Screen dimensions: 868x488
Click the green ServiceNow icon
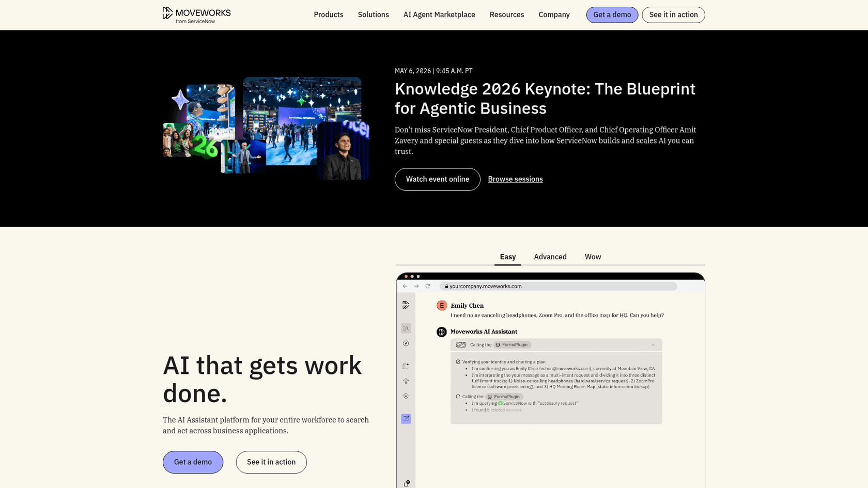[x=500, y=403]
